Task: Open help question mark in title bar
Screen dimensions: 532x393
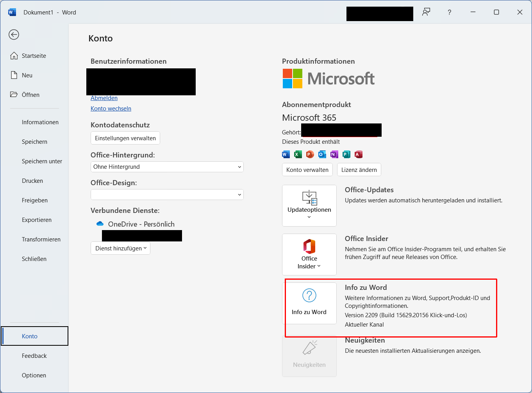Action: pos(450,13)
